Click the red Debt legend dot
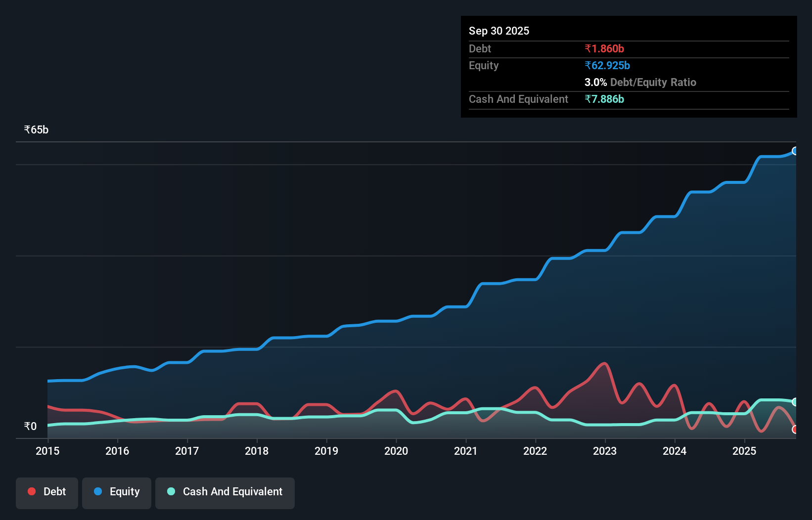The image size is (812, 520). 31,491
